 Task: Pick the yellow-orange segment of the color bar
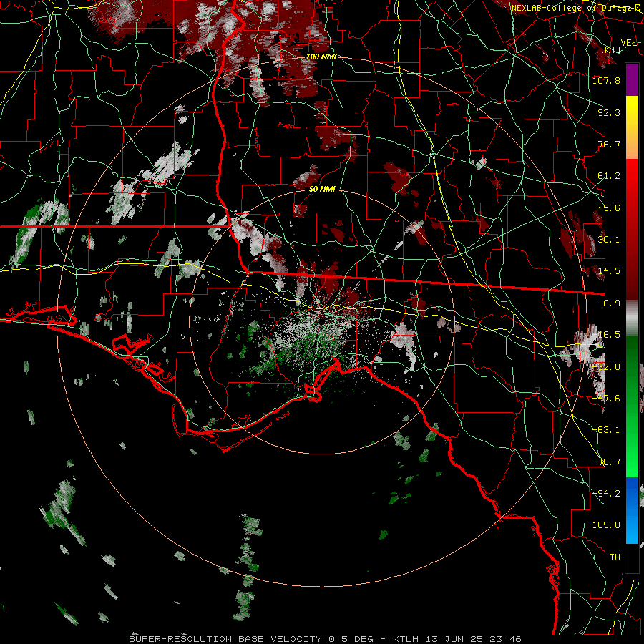click(632, 127)
